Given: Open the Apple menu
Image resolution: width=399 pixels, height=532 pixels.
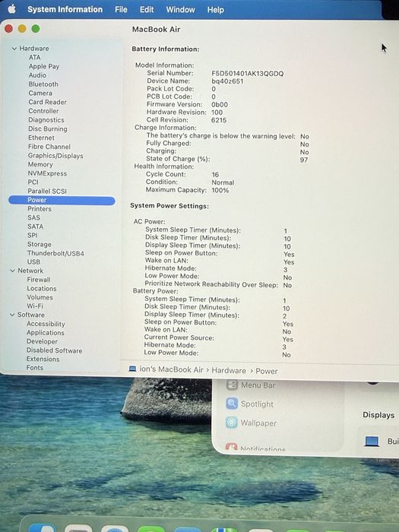Looking at the screenshot, I should pyautogui.click(x=12, y=9).
